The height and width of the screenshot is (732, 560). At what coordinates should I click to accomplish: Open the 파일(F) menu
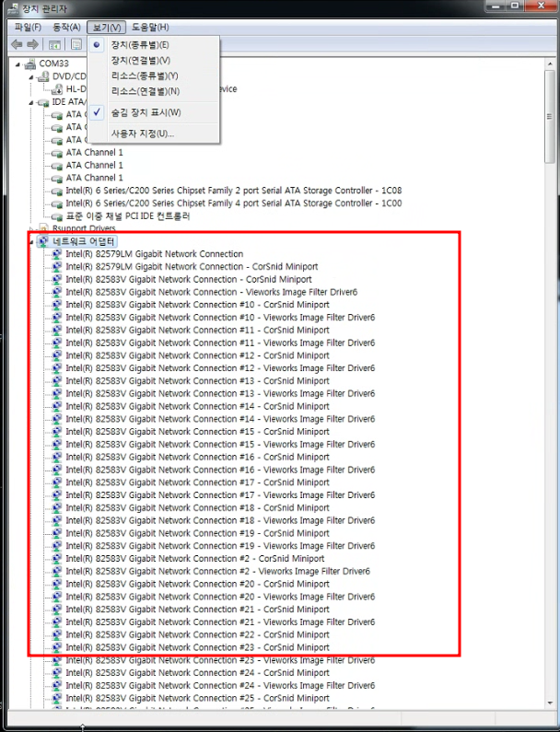click(x=28, y=27)
